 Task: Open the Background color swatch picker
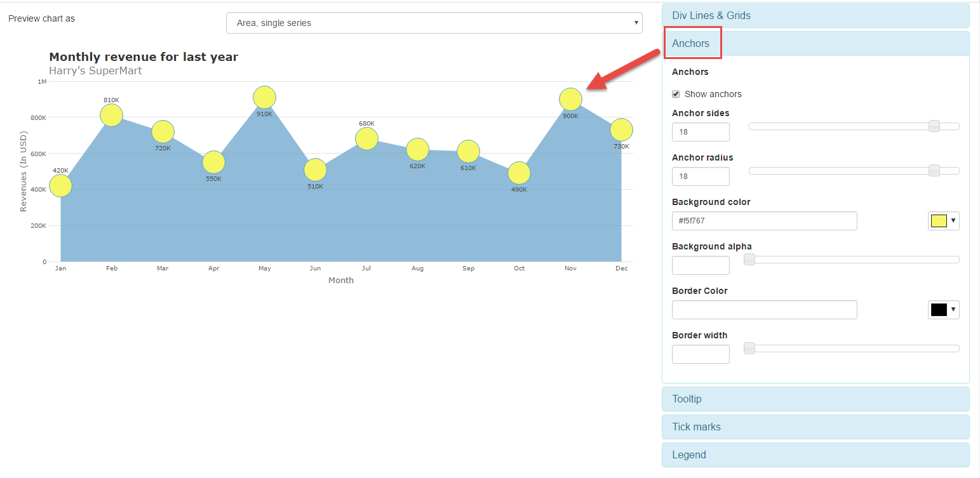943,221
